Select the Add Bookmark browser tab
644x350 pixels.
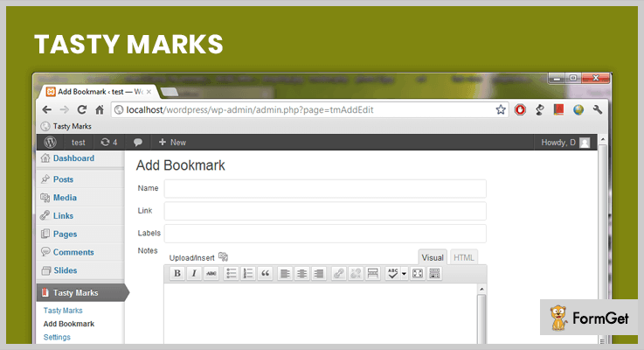99,92
